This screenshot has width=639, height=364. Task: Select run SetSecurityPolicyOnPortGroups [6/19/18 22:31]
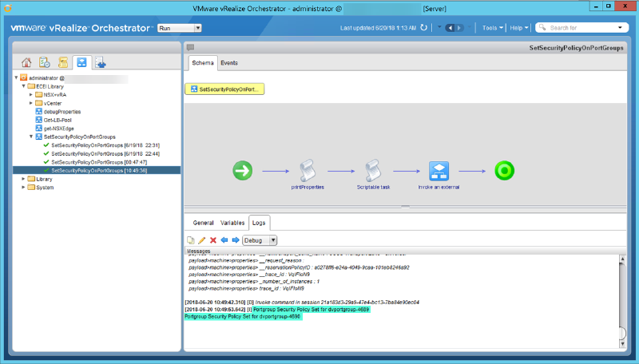coord(105,145)
